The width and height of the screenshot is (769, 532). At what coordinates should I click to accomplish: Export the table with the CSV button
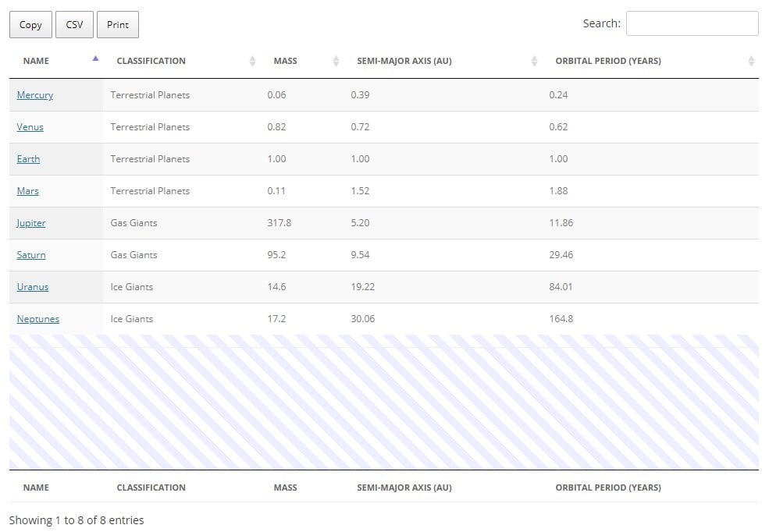pos(74,25)
